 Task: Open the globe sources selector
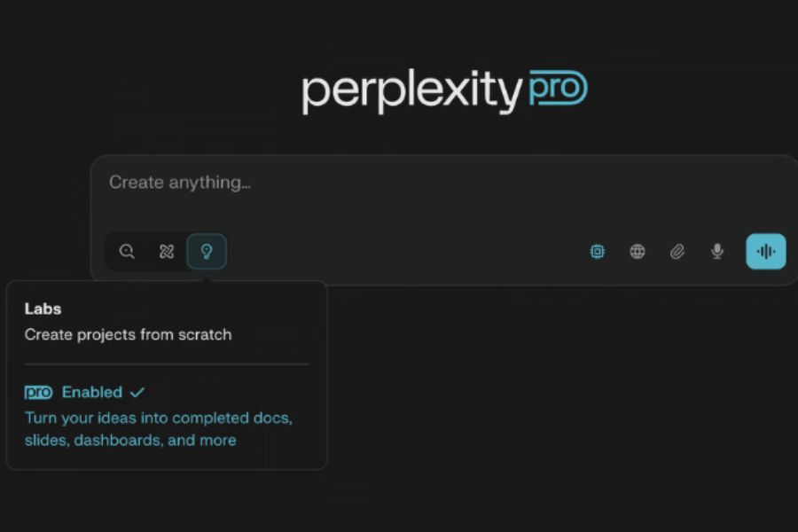pyautogui.click(x=638, y=252)
